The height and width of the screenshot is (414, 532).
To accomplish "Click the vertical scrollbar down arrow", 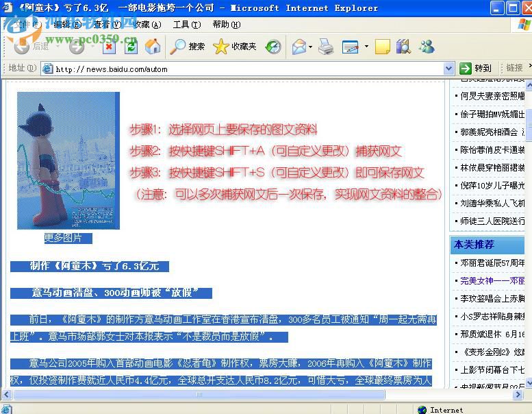I will 529,384.
